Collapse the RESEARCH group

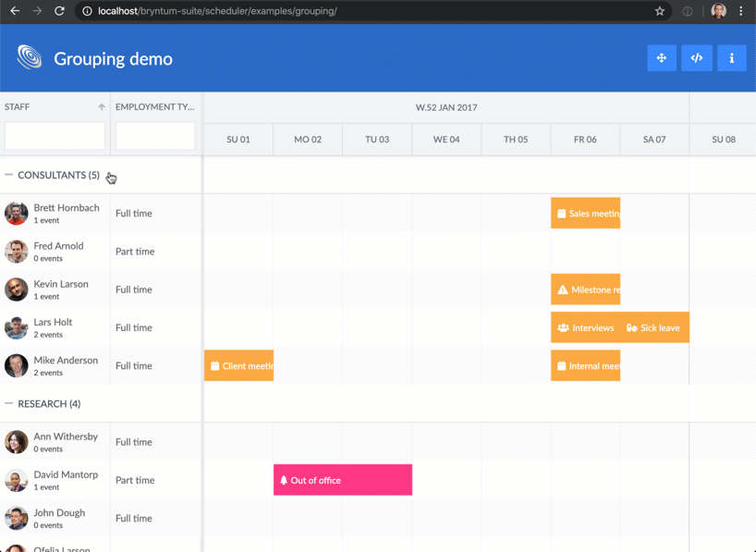coord(8,403)
